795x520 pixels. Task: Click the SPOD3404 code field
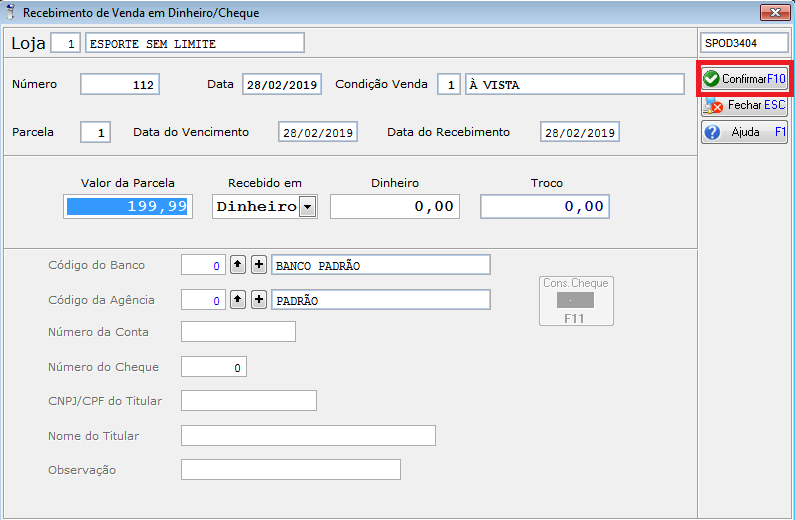(744, 43)
